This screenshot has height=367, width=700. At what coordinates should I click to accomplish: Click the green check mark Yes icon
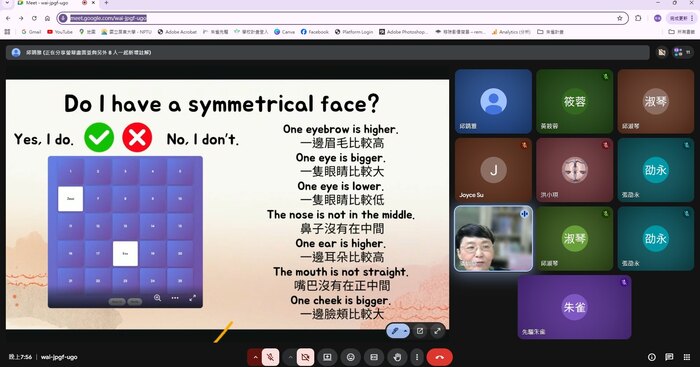pyautogui.click(x=99, y=138)
